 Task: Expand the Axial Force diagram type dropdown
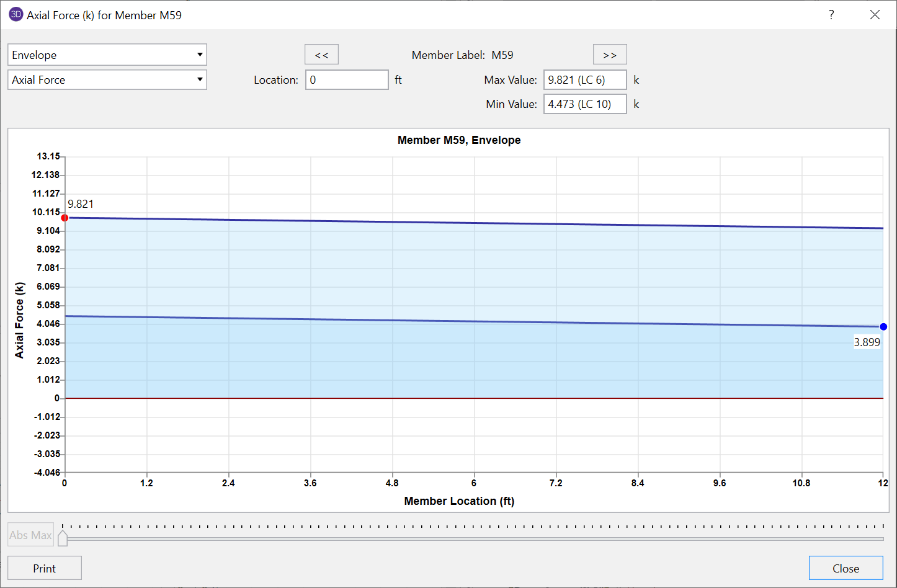pos(107,79)
